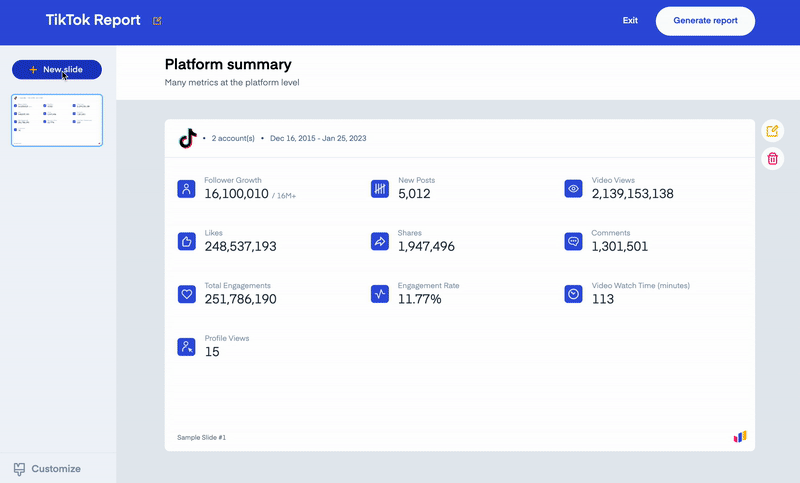Click the '/ 16M+' total followers text

pos(284,196)
